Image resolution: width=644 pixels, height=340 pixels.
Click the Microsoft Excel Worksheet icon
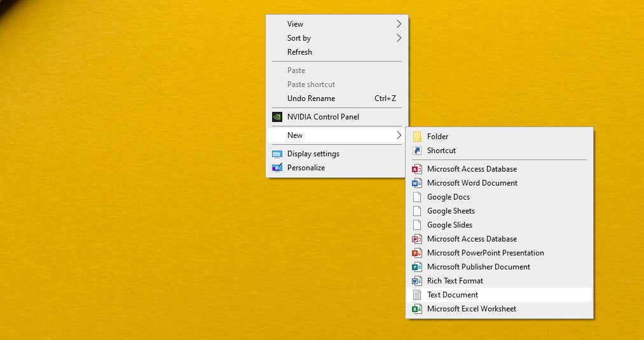pos(417,309)
